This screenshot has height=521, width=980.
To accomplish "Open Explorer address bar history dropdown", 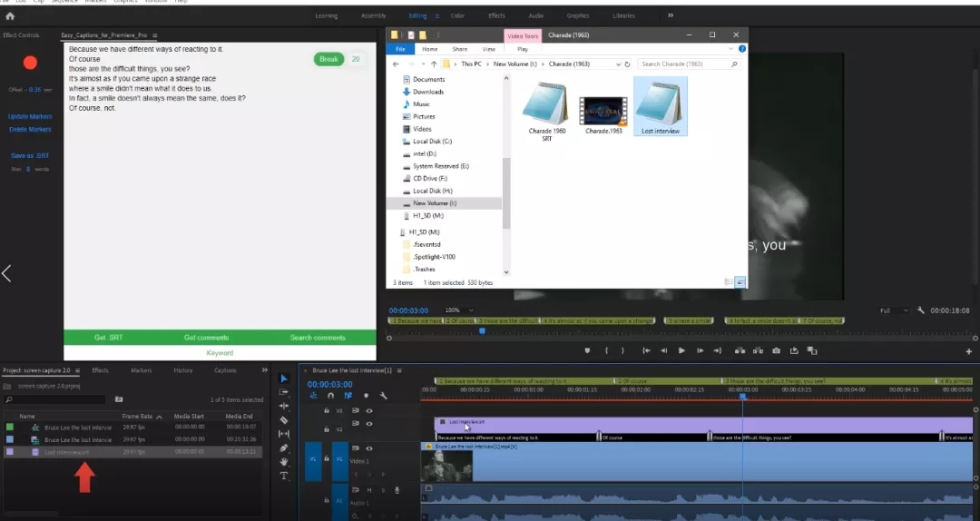I will (618, 64).
